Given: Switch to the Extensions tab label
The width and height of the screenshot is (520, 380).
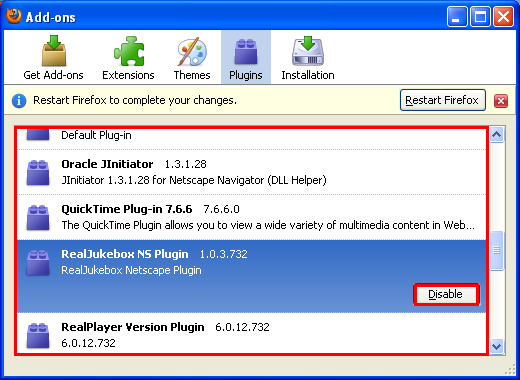Looking at the screenshot, I should pyautogui.click(x=128, y=75).
